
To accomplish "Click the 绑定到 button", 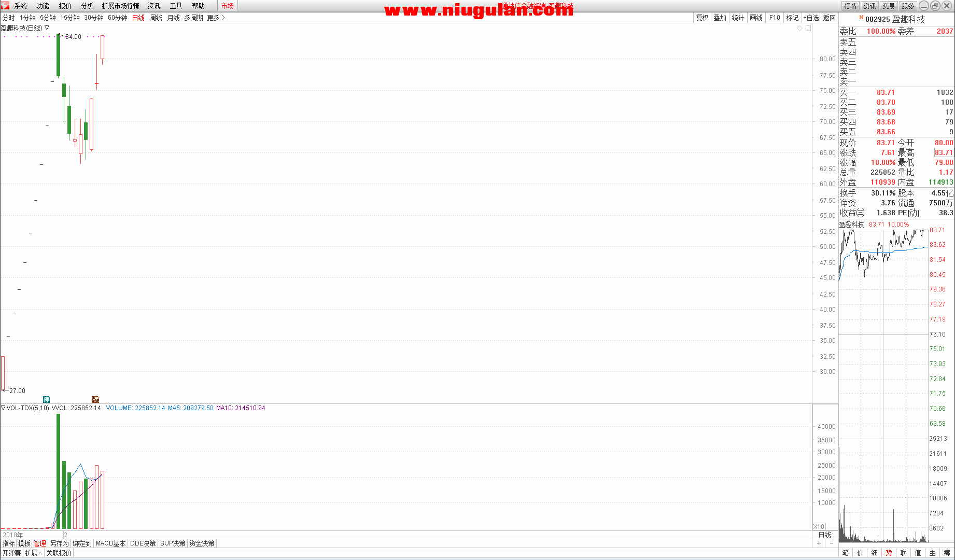I will pyautogui.click(x=82, y=543).
